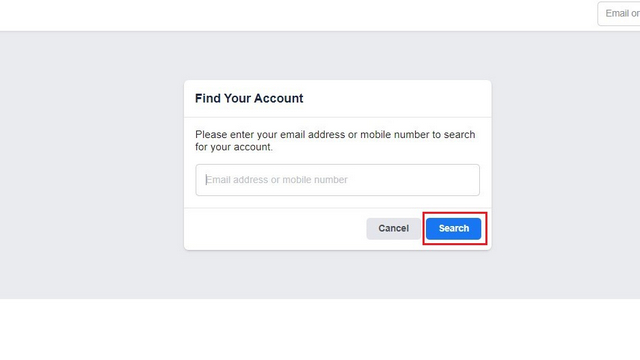The height and width of the screenshot is (360, 640).
Task: Click the white top header bar
Action: pyautogui.click(x=298, y=15)
